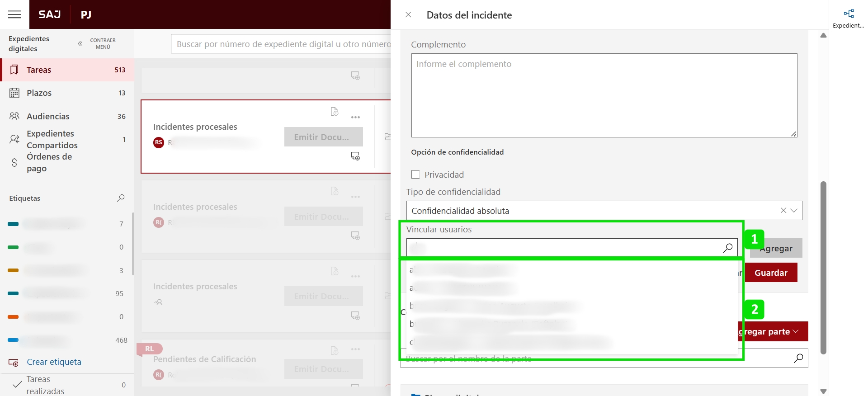The height and width of the screenshot is (396, 868).
Task: Collapse the sidebar with Contraer Menú arrows
Action: click(x=80, y=44)
